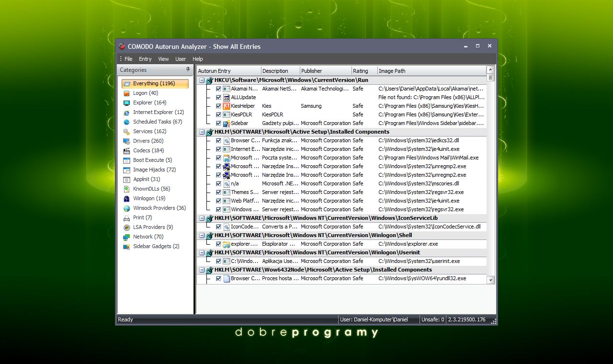Click the Samsung publisher cell

pyautogui.click(x=311, y=106)
